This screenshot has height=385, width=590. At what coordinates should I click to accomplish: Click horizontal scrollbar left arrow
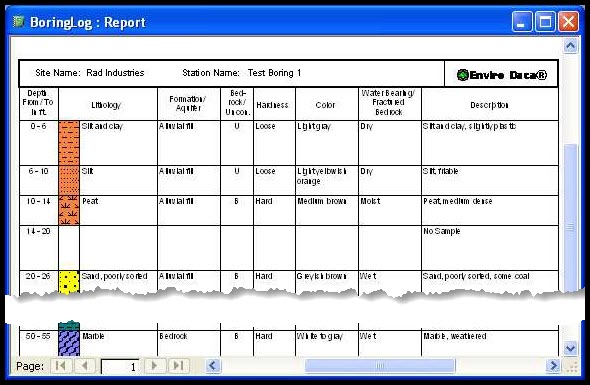pyautogui.click(x=213, y=365)
